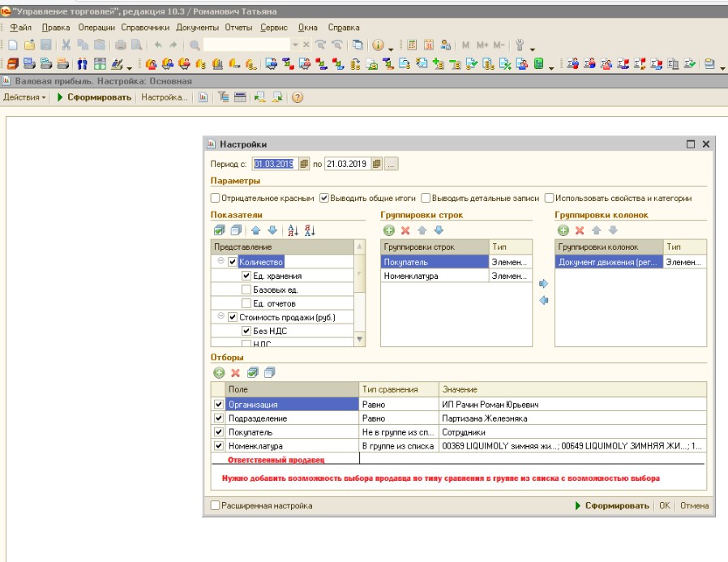Collapse the Стоимость продажи tree node

221,316
